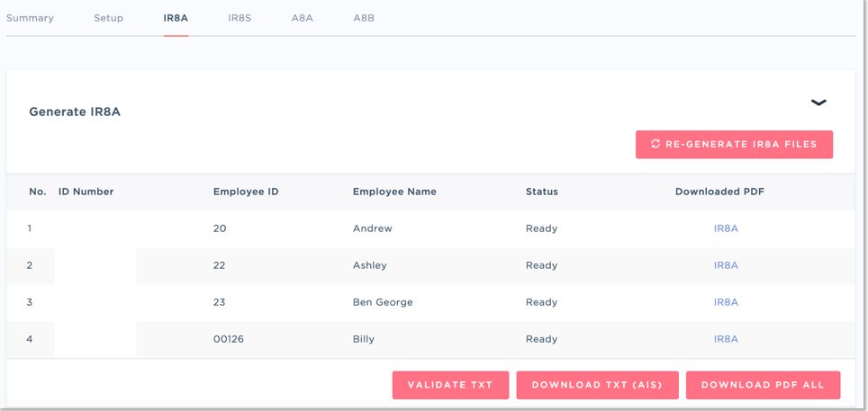The width and height of the screenshot is (868, 411).
Task: Open the A8A tab
Action: tap(303, 18)
